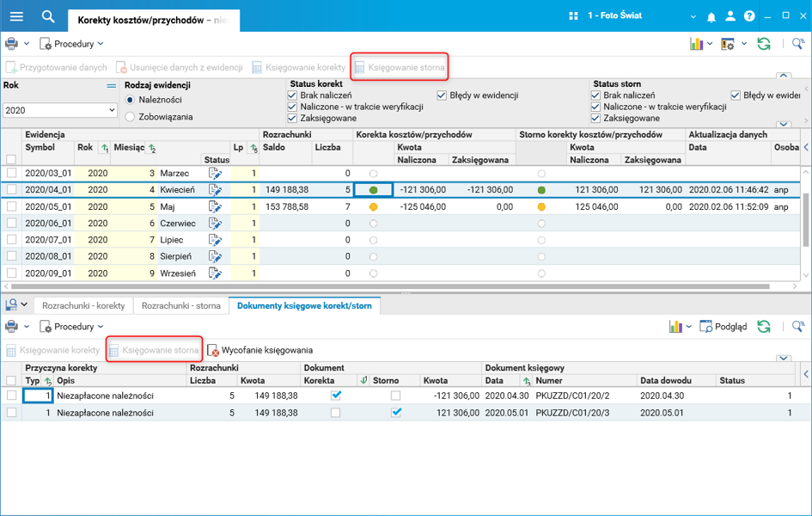The image size is (812, 516).
Task: Select row checkbox for 2020/05_01 Maj
Action: [11, 207]
